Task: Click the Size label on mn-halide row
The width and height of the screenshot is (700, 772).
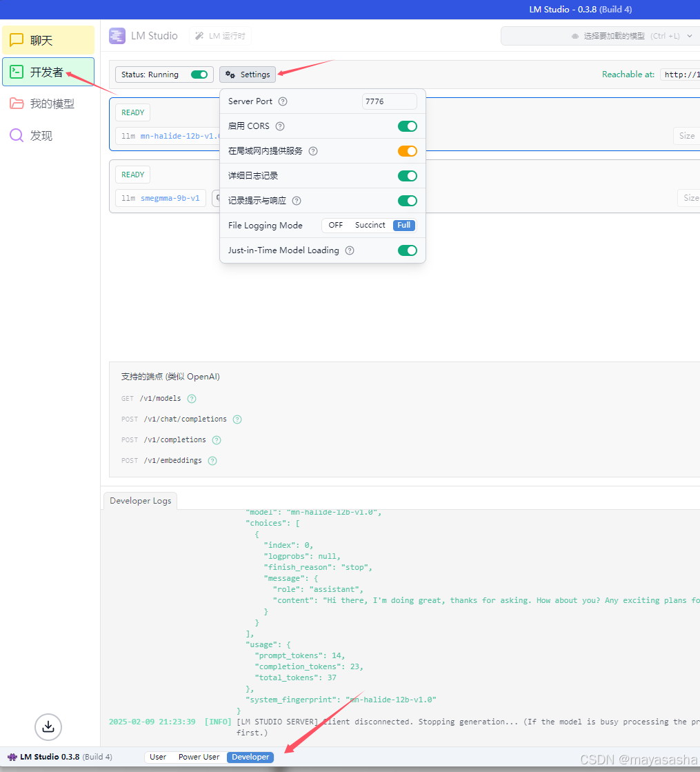Action: coord(687,136)
